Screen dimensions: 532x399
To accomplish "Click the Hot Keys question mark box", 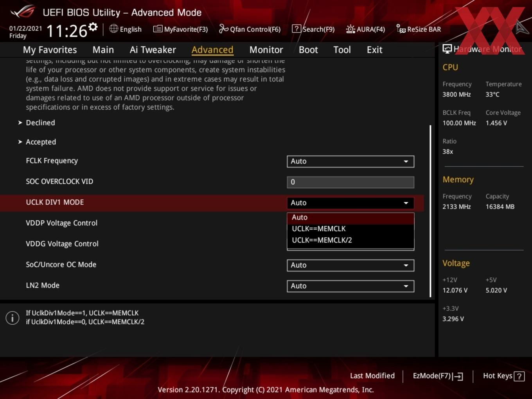I will click(519, 376).
